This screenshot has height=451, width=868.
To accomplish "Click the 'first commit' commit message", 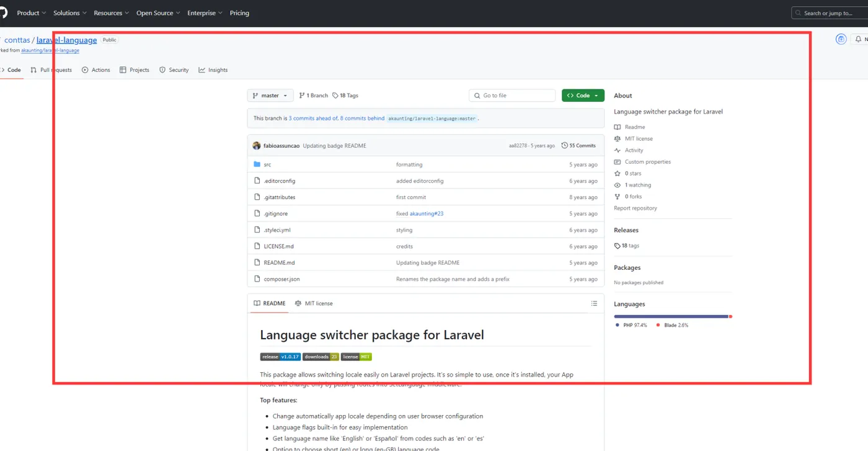I will point(411,197).
